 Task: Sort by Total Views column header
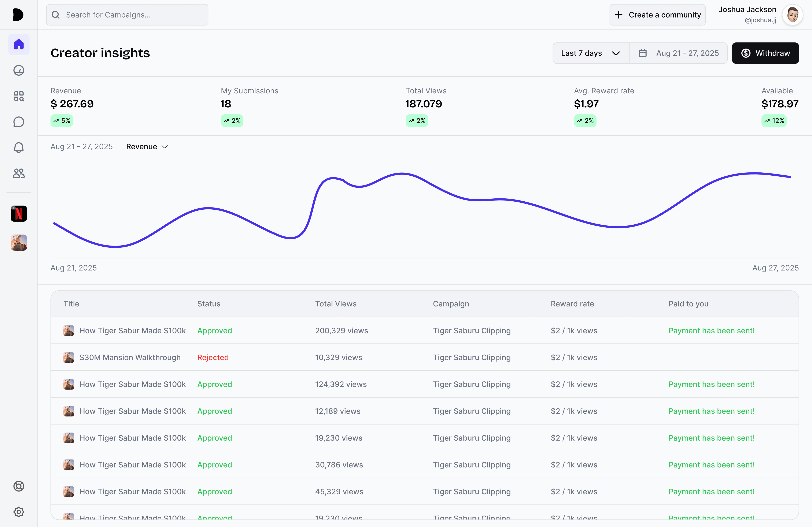[x=335, y=304]
